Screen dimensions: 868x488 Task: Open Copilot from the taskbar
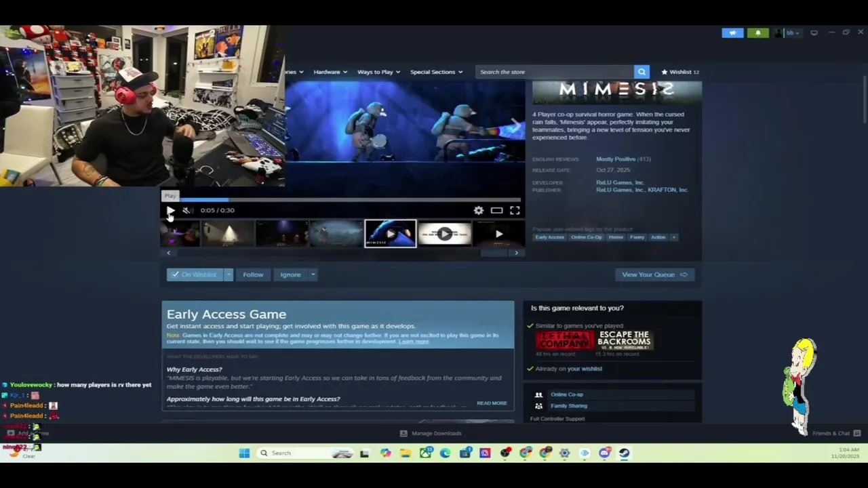click(x=386, y=453)
